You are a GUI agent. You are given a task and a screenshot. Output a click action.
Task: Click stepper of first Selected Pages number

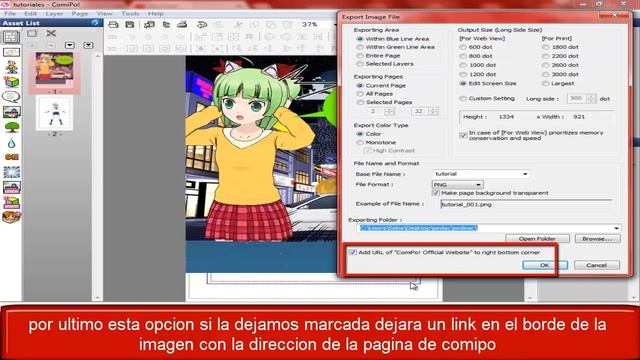tap(389, 111)
